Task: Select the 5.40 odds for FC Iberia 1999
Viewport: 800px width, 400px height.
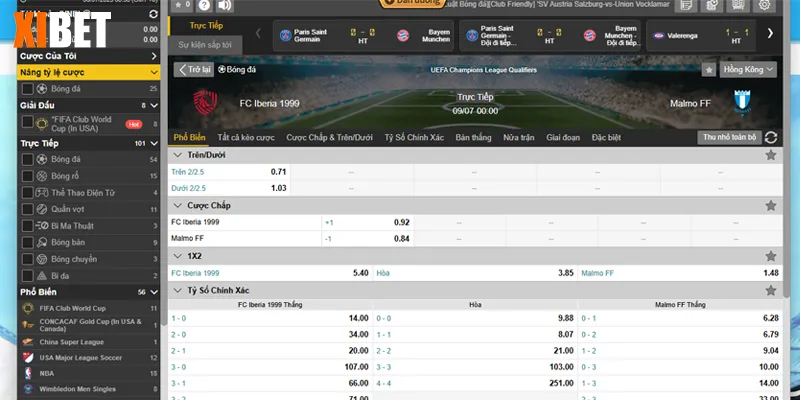Action: click(x=361, y=272)
